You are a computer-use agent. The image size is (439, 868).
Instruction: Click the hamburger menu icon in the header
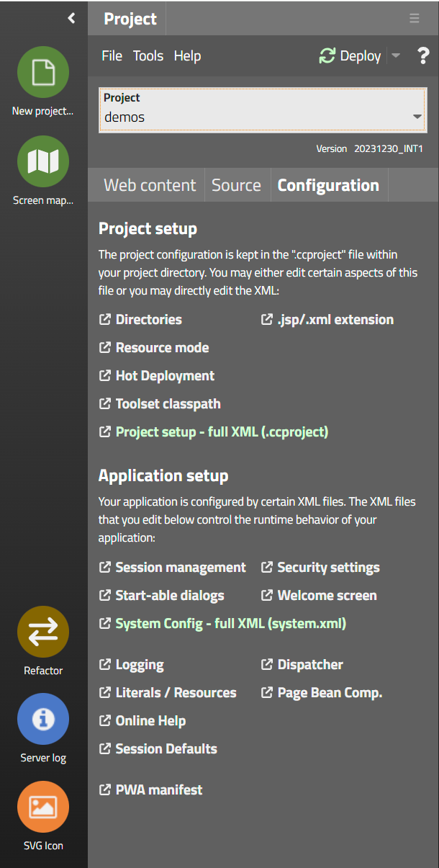pos(415,19)
